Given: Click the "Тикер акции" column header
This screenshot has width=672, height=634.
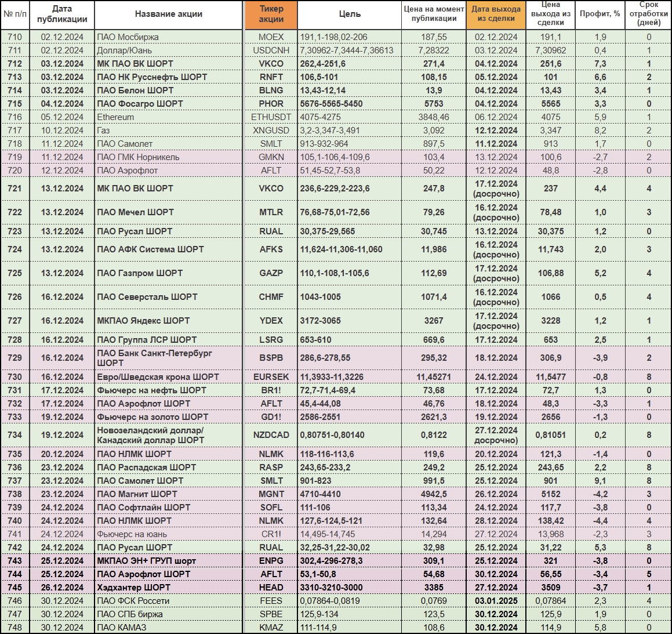Looking at the screenshot, I should click(271, 14).
